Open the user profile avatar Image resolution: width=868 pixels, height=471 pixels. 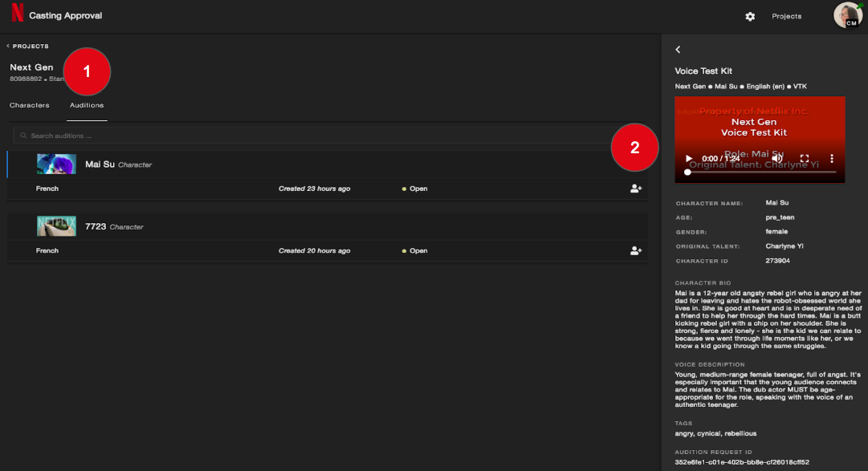pyautogui.click(x=847, y=15)
